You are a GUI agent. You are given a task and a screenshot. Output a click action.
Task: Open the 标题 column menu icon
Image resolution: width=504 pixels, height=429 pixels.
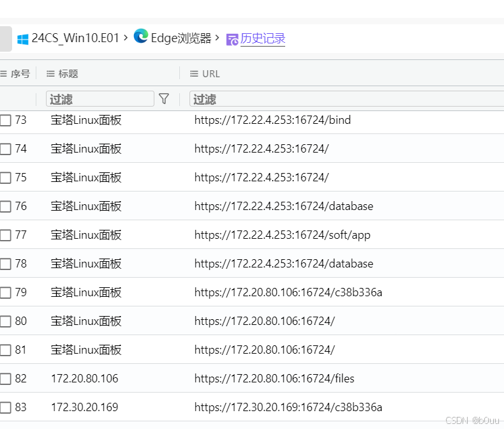(x=50, y=74)
